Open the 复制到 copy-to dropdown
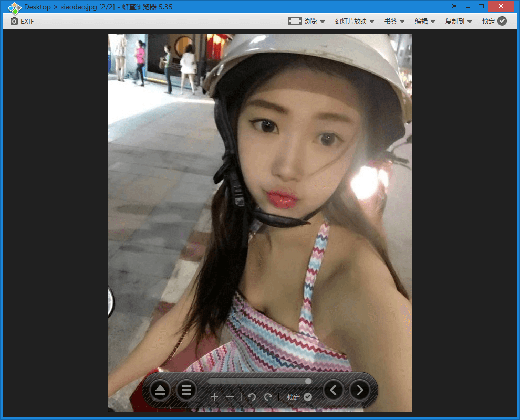This screenshot has width=520, height=420. click(x=456, y=21)
